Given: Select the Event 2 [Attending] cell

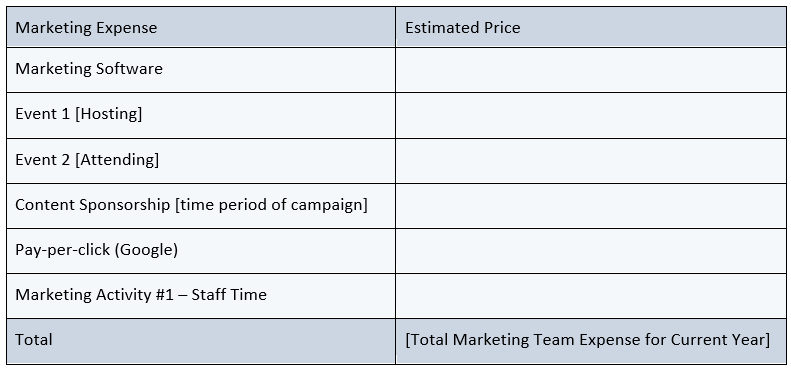Looking at the screenshot, I should [201, 161].
